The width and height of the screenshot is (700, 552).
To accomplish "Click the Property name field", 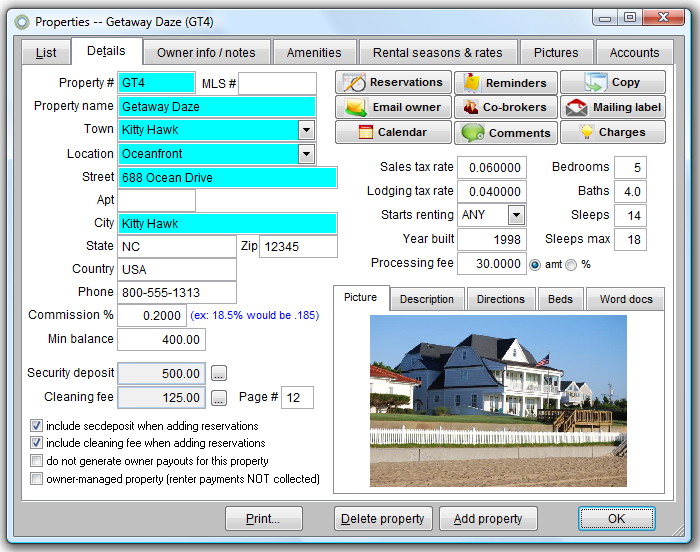I will pos(217,107).
